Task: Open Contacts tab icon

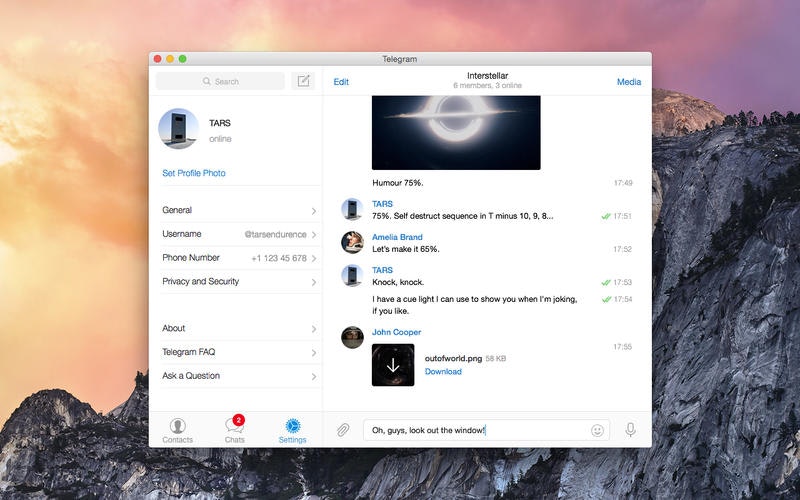Action: click(x=178, y=431)
